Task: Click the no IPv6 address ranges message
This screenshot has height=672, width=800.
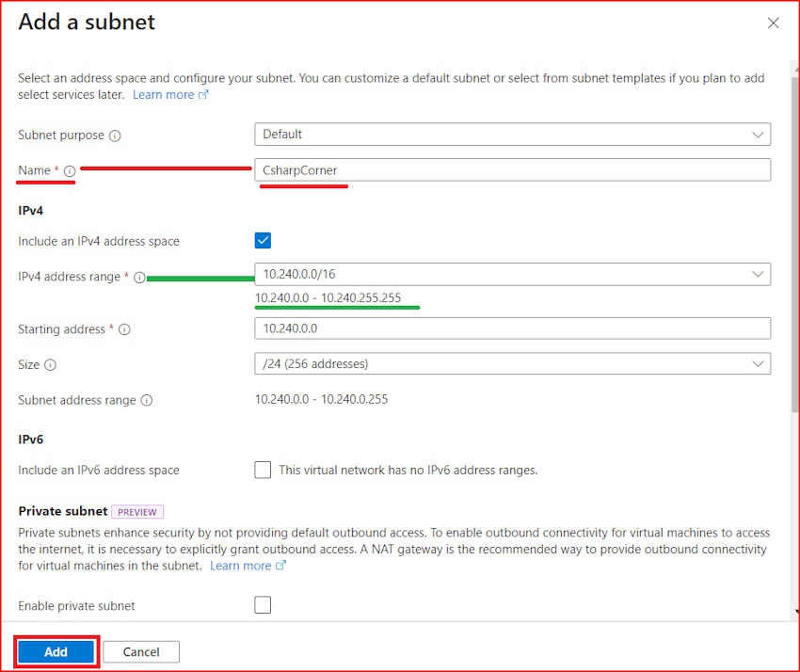Action: [408, 470]
